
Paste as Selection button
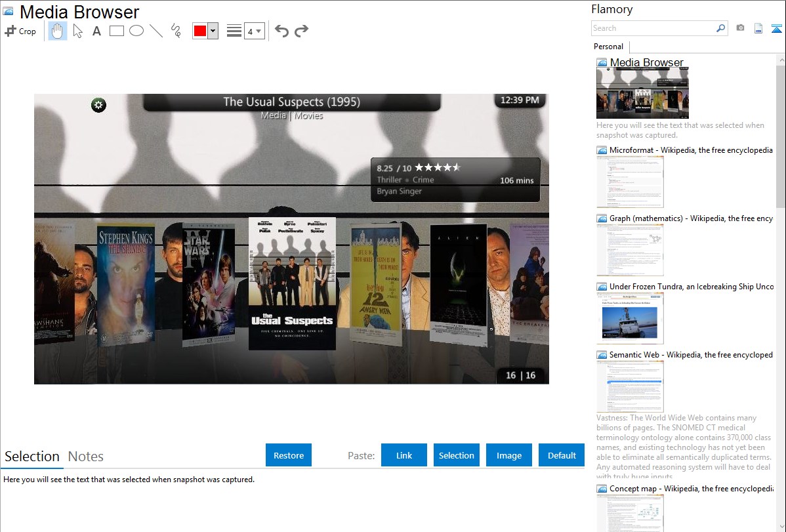point(456,455)
